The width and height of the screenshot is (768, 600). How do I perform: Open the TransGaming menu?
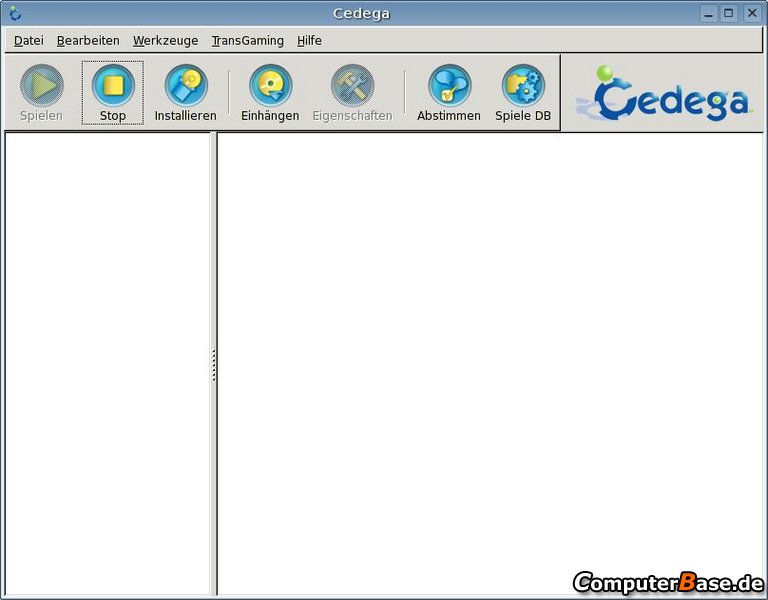[x=248, y=41]
